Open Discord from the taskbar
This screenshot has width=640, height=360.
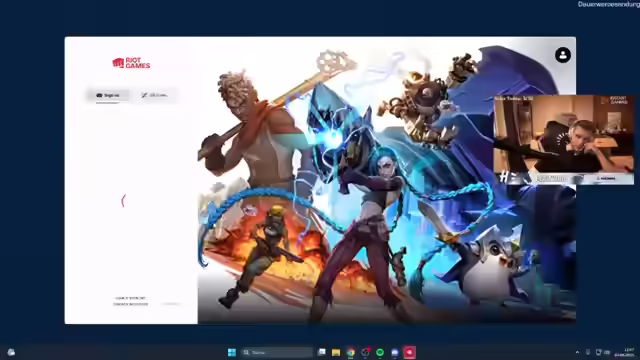[x=395, y=352]
